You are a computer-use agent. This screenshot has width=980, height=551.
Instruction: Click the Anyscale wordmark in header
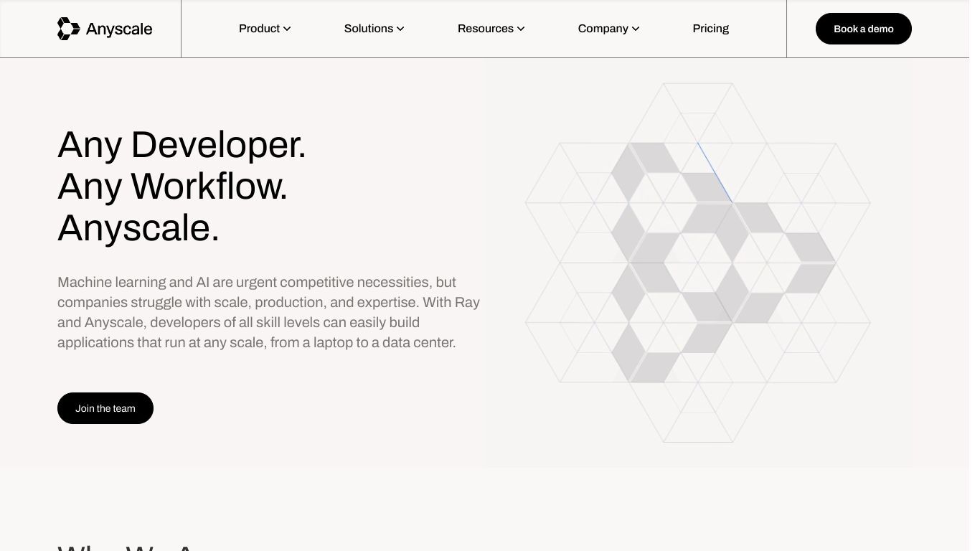[x=119, y=29]
